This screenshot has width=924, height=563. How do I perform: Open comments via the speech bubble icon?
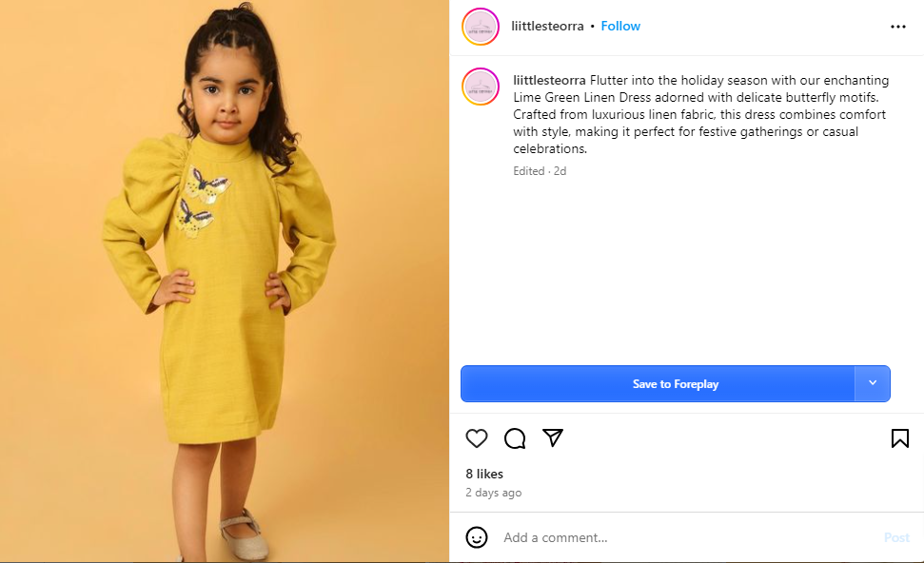coord(515,438)
